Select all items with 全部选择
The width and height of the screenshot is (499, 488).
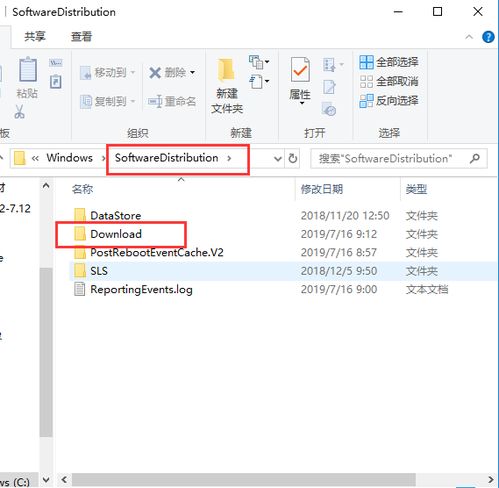pos(389,62)
